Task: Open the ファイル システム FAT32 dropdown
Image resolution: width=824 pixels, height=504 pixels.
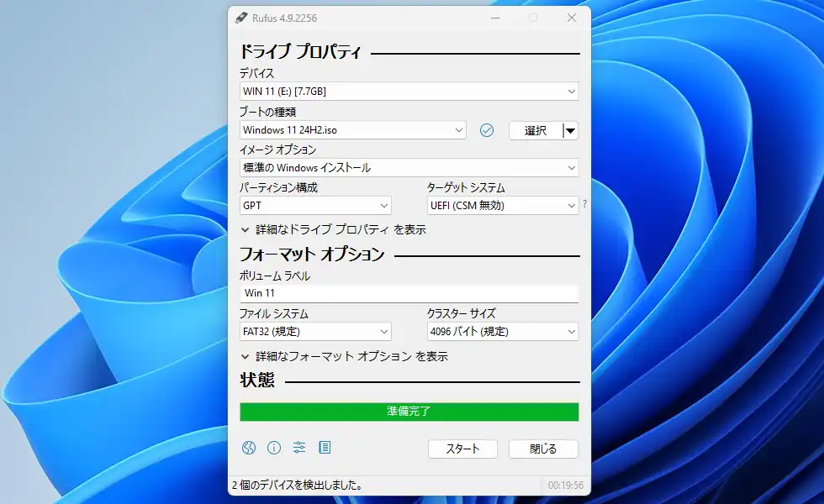Action: 315,332
